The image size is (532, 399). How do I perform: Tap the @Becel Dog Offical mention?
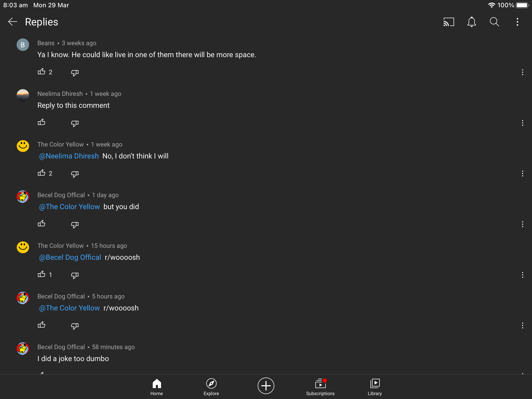70,257
